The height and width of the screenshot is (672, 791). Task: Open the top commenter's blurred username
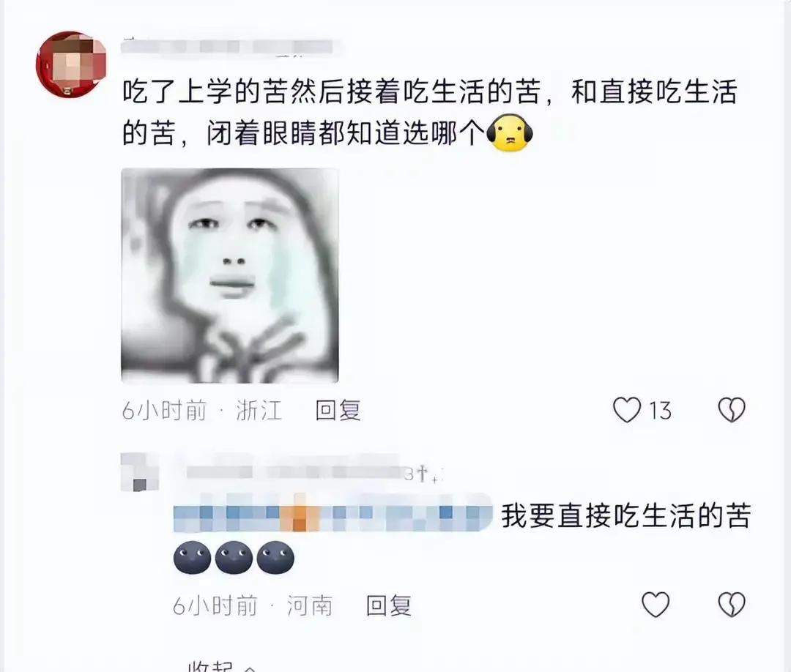point(227,47)
